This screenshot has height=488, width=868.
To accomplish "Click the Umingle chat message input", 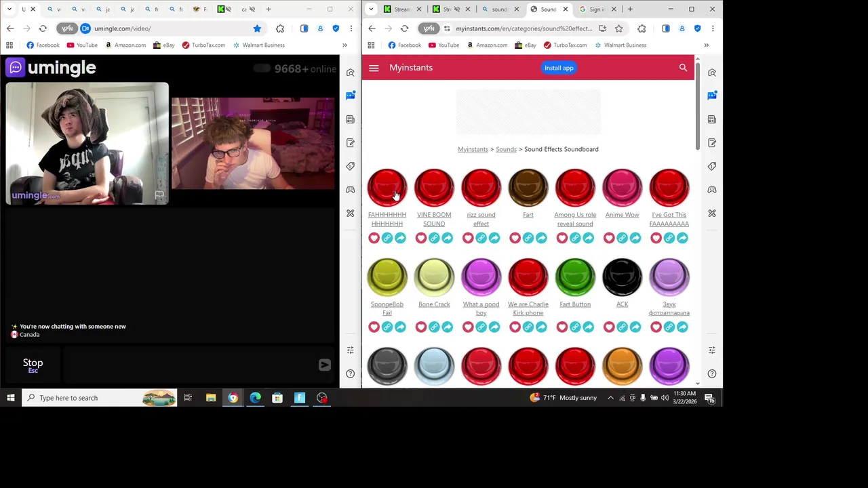I will pos(189,365).
